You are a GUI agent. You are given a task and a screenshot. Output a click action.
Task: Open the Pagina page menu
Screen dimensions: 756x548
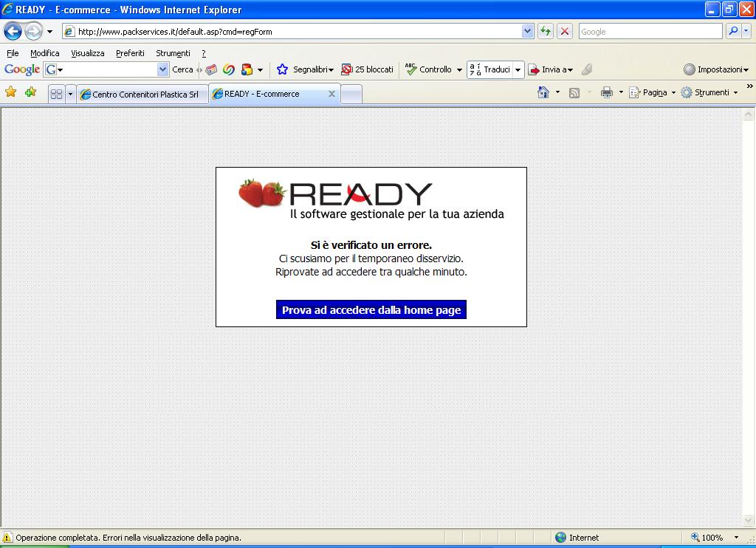(x=652, y=92)
